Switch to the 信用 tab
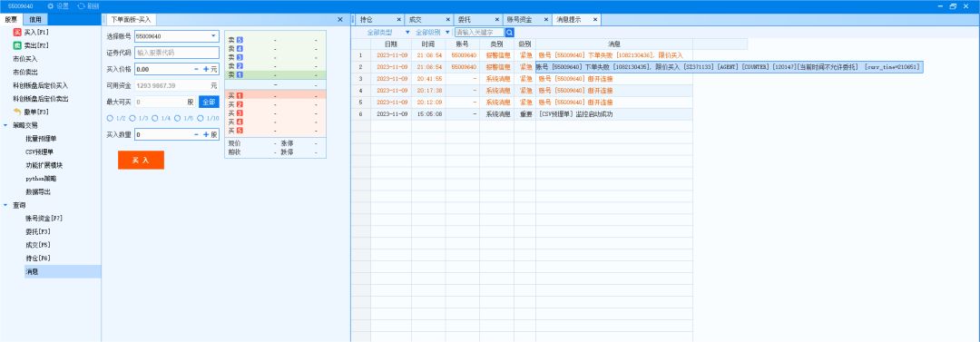This screenshot has height=342, width=980. pyautogui.click(x=35, y=19)
